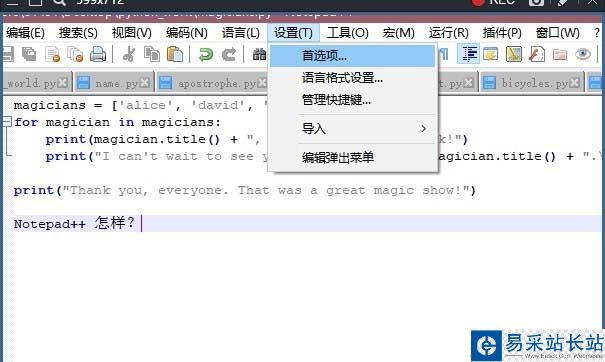605x362 pixels.
Task: Click the line starting 'magicians = ['
Action: [x=139, y=105]
